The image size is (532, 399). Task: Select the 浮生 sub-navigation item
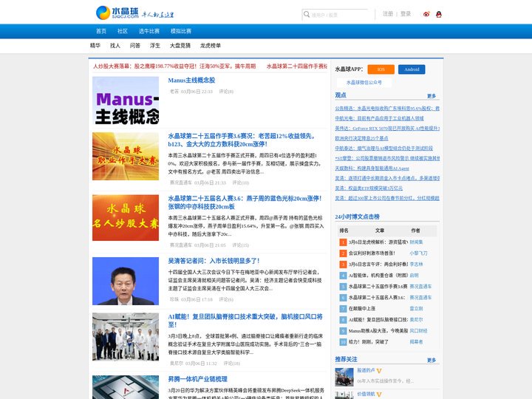[155, 46]
